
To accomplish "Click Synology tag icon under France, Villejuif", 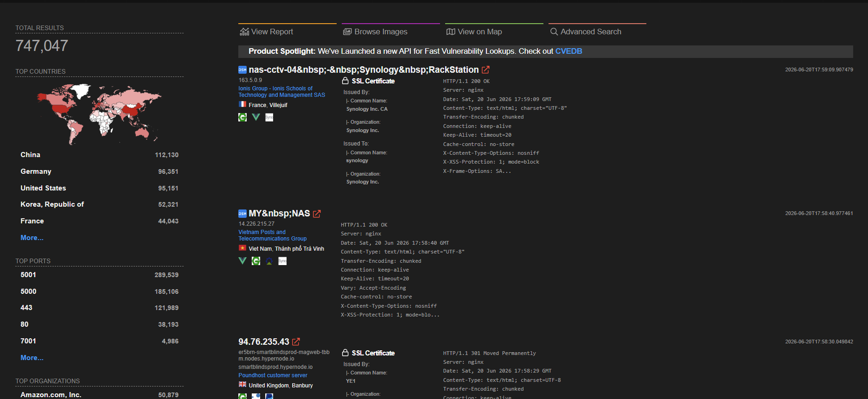I will click(269, 117).
